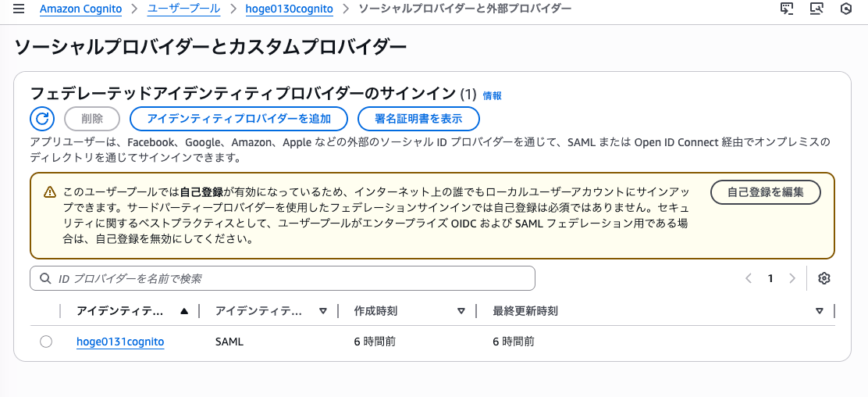Sort by identity provider name ascending arrow
This screenshot has height=397, width=868.
183,311
